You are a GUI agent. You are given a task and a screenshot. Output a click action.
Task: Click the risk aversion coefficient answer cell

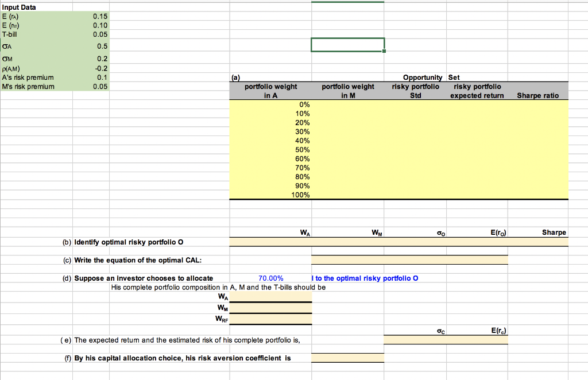point(347,357)
